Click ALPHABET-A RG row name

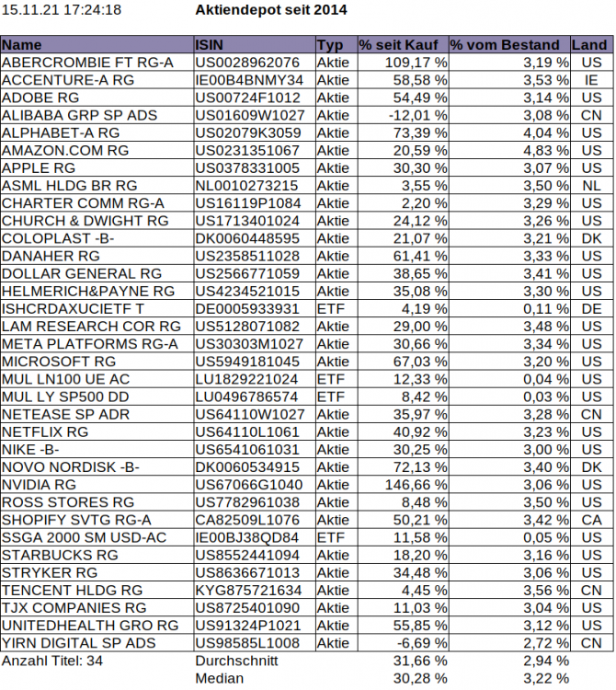97,132
